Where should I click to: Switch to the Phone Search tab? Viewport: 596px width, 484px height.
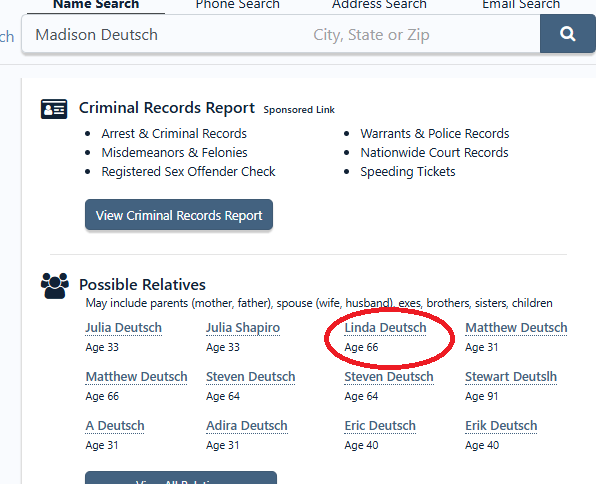click(238, 5)
